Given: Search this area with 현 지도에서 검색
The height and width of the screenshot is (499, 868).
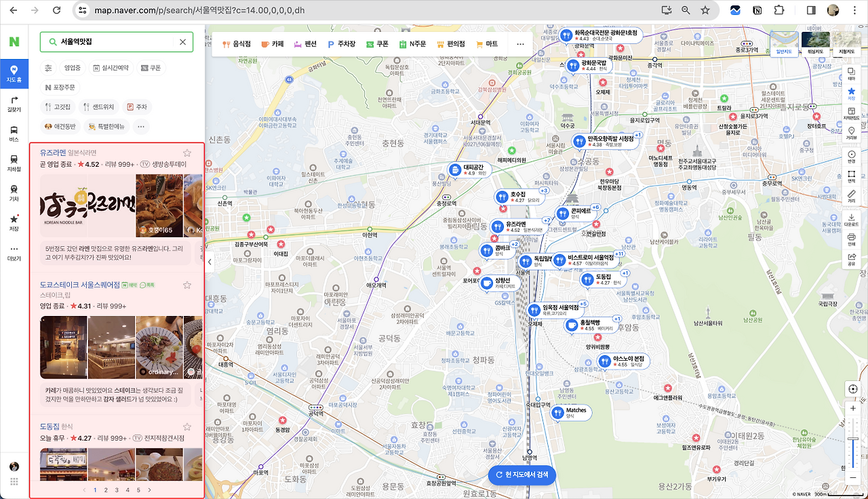Looking at the screenshot, I should click(x=522, y=475).
